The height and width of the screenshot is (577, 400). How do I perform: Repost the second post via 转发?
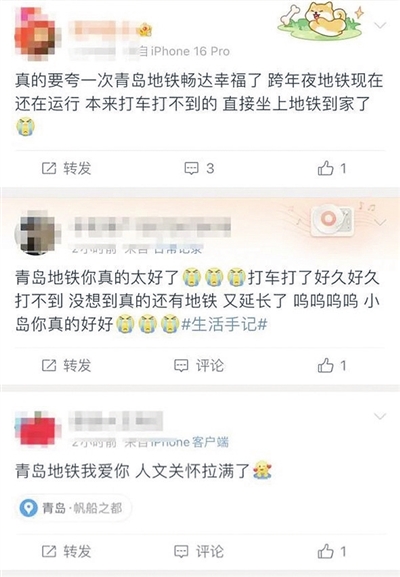[x=66, y=365]
